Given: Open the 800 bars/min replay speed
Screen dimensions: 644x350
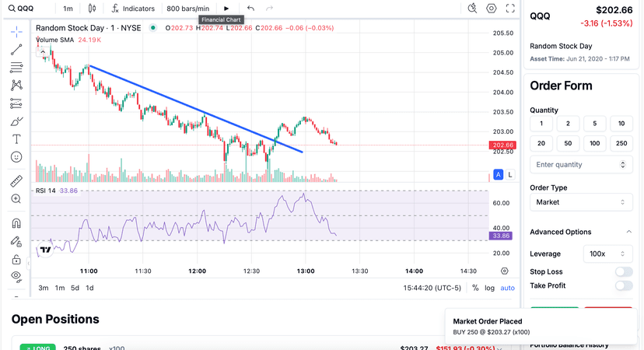Looking at the screenshot, I should click(x=187, y=9).
